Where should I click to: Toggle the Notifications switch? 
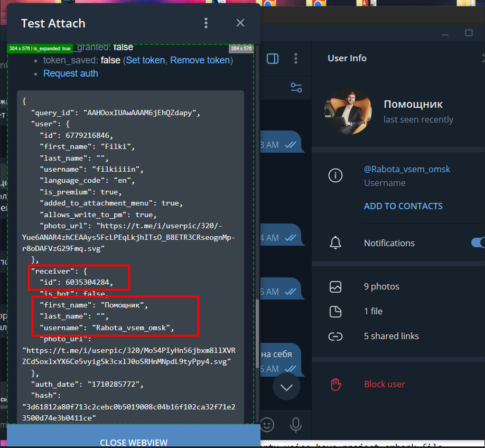(478, 243)
